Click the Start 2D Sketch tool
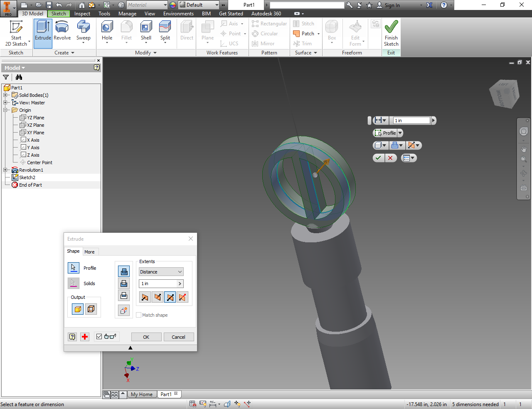 [x=16, y=33]
